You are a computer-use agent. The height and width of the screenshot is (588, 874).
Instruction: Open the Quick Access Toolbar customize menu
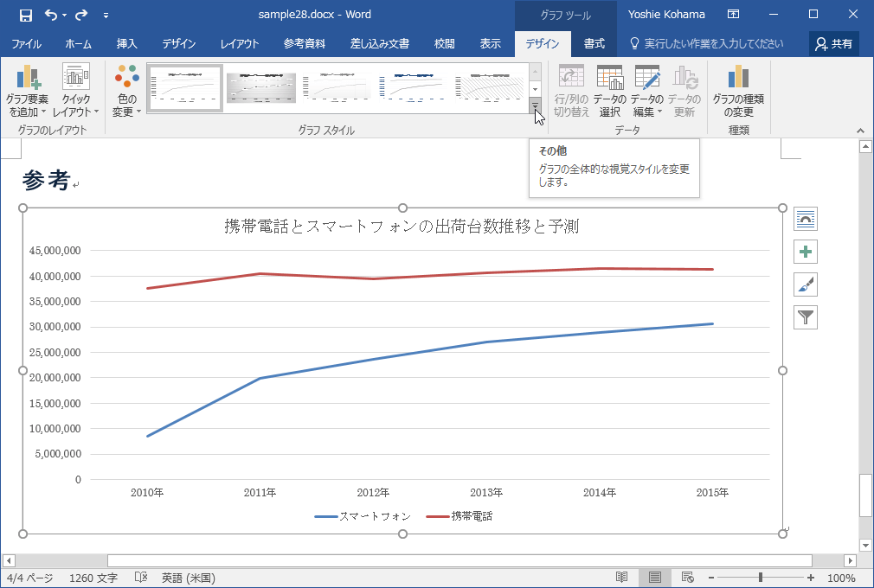[106, 16]
